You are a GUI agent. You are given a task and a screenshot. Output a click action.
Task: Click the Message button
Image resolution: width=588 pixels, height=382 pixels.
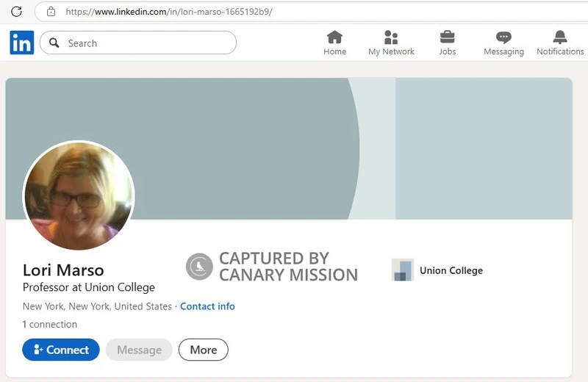click(x=139, y=350)
